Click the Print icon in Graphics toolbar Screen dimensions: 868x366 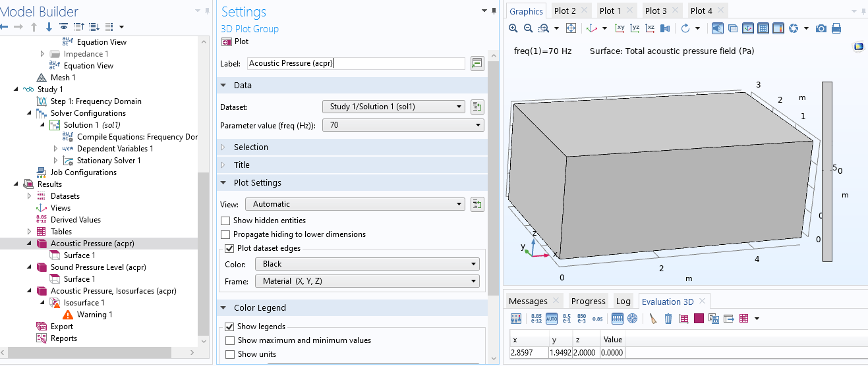tap(836, 28)
